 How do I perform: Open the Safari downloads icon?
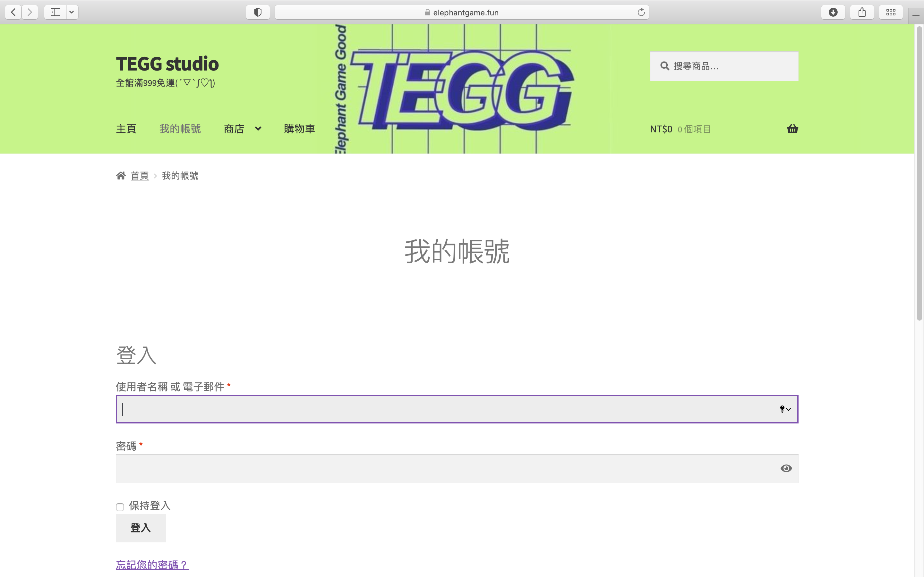833,12
